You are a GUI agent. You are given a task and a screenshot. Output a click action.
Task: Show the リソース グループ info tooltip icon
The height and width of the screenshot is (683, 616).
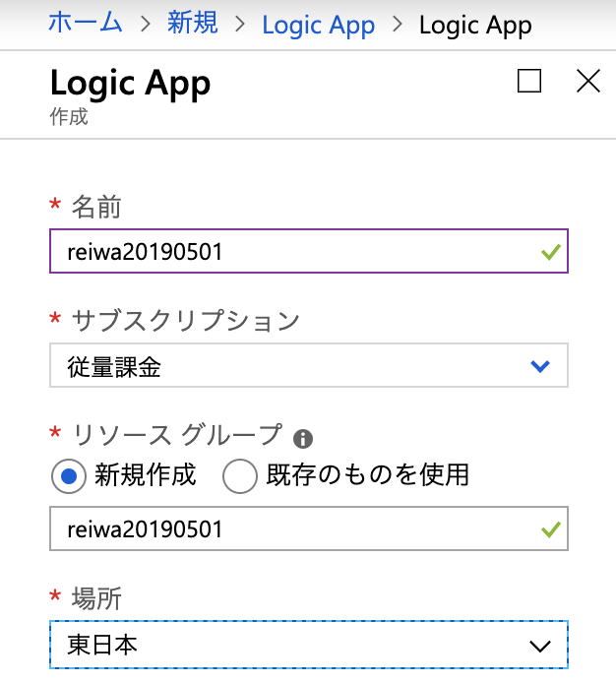coord(303,439)
